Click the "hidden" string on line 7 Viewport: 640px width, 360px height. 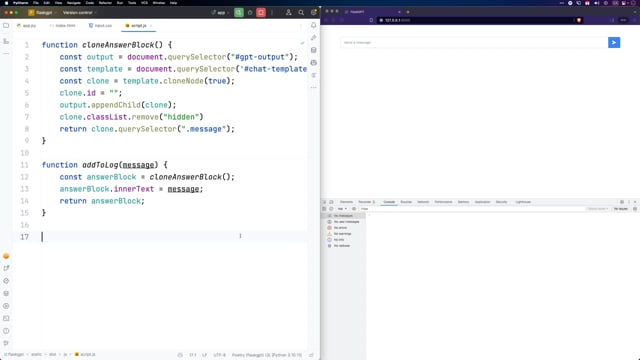coord(180,117)
